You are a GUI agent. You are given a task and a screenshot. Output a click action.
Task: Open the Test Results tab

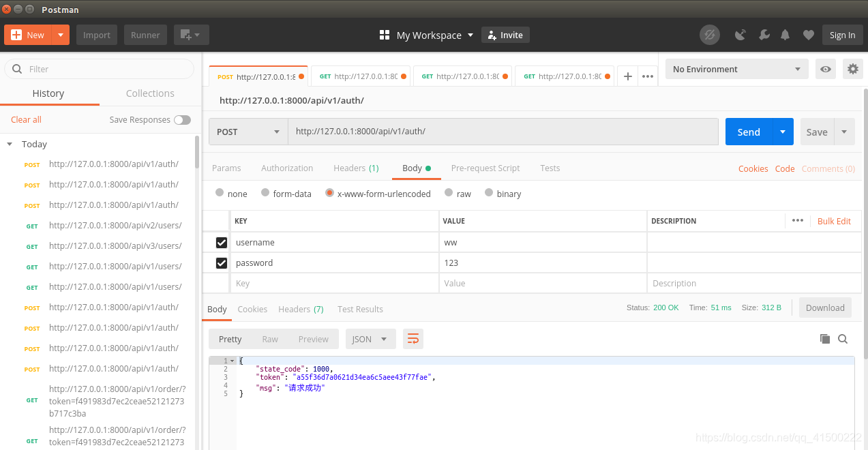[x=360, y=309]
